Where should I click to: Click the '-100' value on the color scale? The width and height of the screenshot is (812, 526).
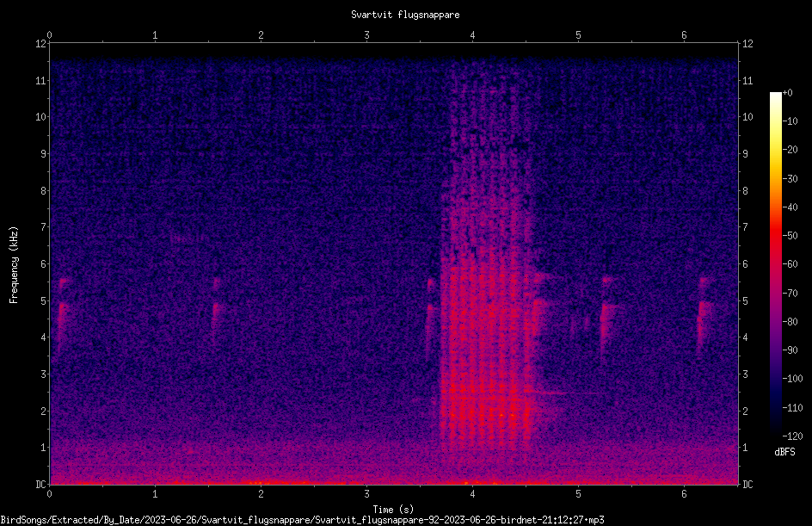(x=792, y=379)
